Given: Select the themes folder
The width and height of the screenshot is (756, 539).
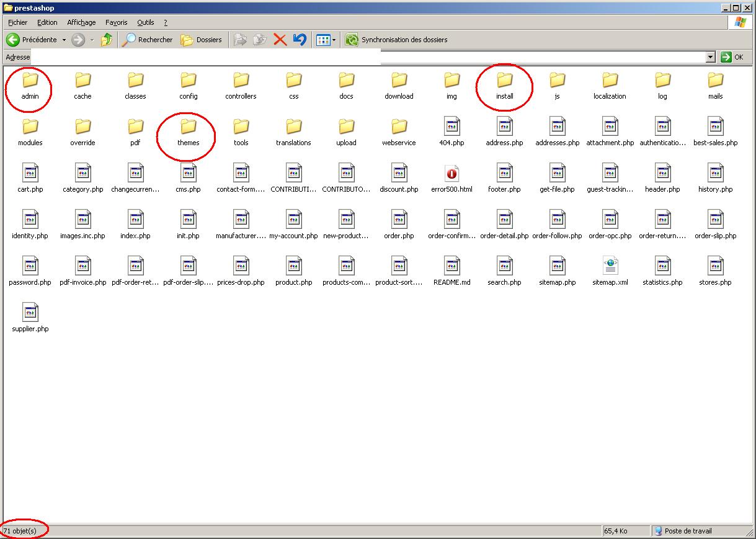Looking at the screenshot, I should point(188,132).
